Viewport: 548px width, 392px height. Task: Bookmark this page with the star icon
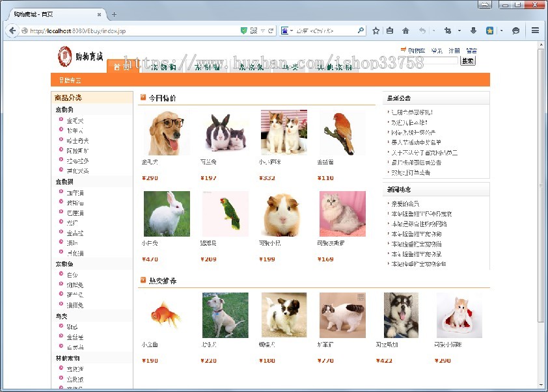tap(376, 30)
